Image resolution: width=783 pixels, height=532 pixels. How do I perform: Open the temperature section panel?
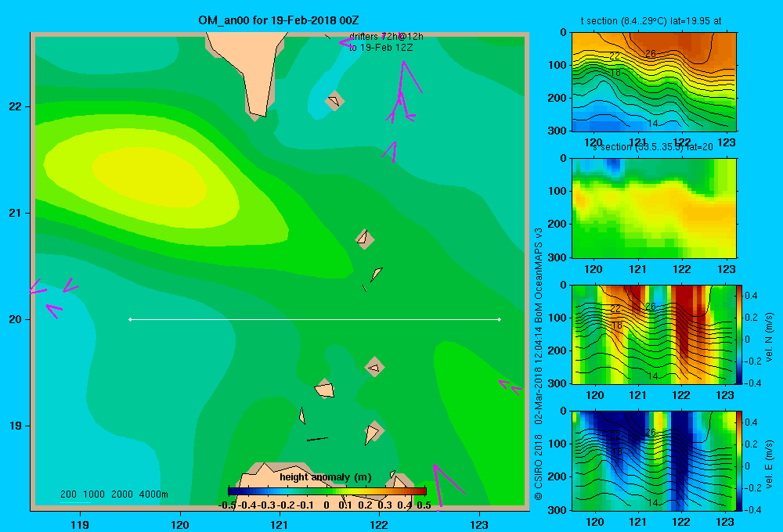pyautogui.click(x=654, y=82)
